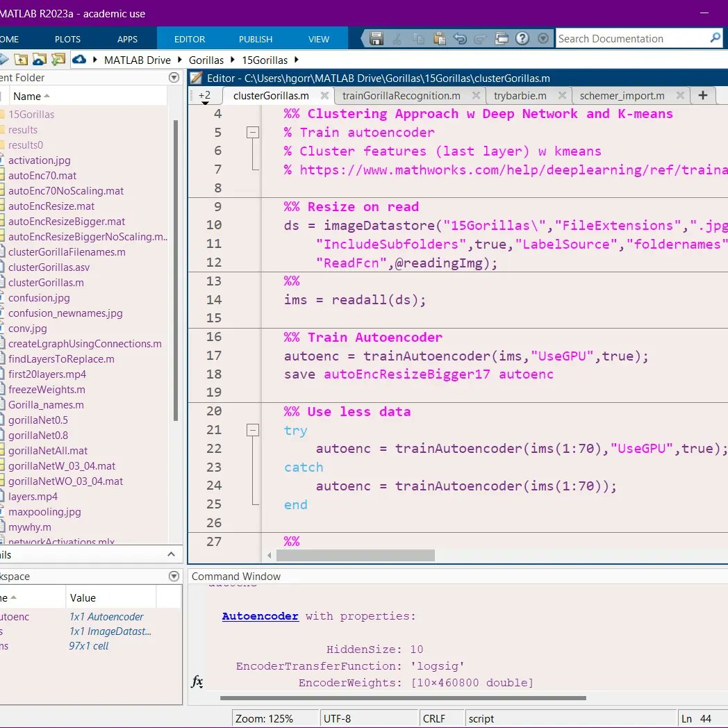This screenshot has height=728, width=728.
Task: Click the search magnifier icon
Action: pyautogui.click(x=715, y=38)
